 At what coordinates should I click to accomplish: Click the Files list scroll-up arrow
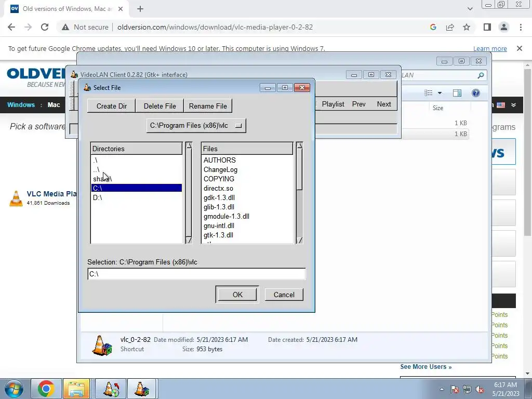[299, 145]
